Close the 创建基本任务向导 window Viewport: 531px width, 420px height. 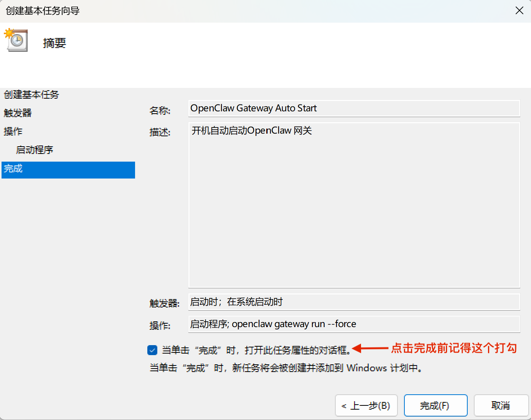pyautogui.click(x=519, y=10)
